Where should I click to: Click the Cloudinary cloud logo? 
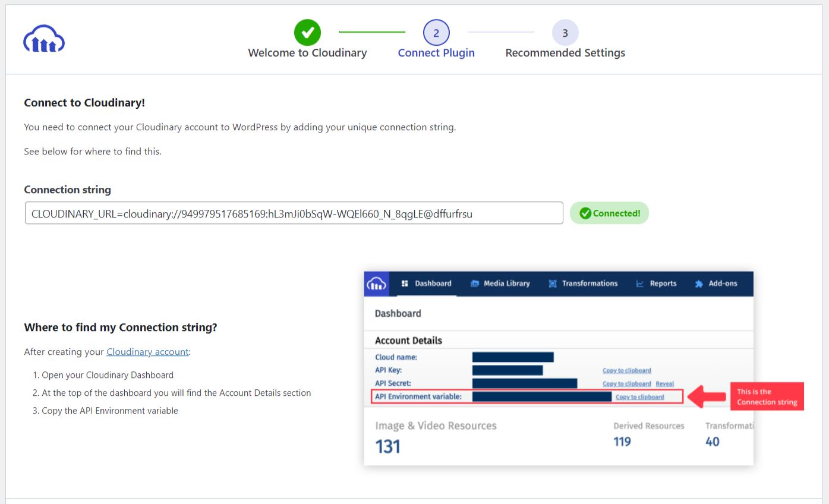click(44, 39)
